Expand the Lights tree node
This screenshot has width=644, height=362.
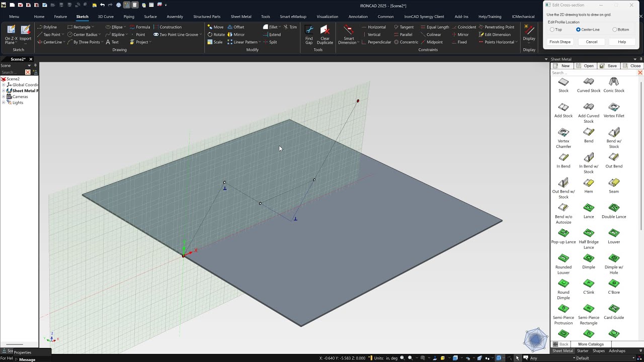(x=4, y=103)
